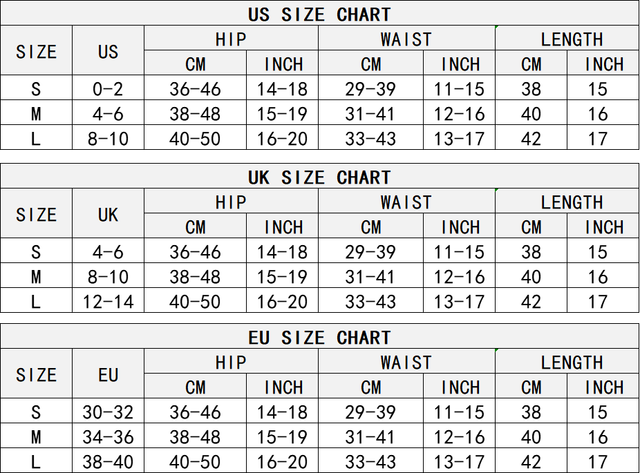Click the SIZE header in US chart

pos(37,52)
